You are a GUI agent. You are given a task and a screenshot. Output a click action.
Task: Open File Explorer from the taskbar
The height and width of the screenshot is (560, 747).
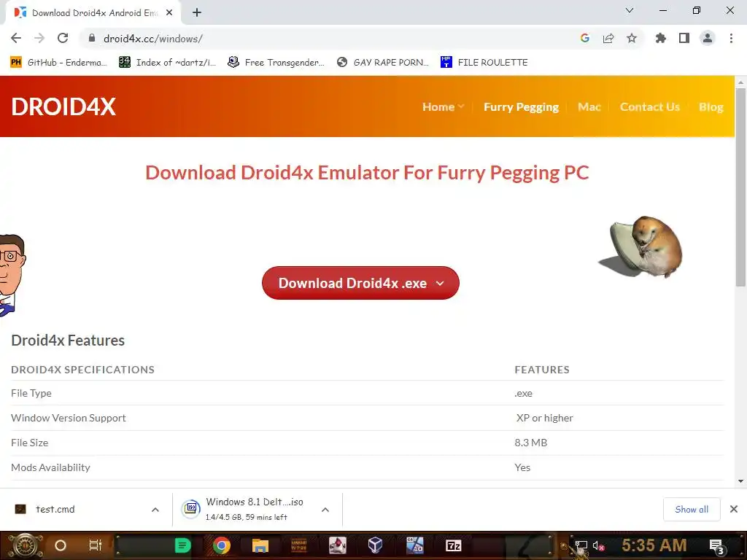pyautogui.click(x=260, y=545)
